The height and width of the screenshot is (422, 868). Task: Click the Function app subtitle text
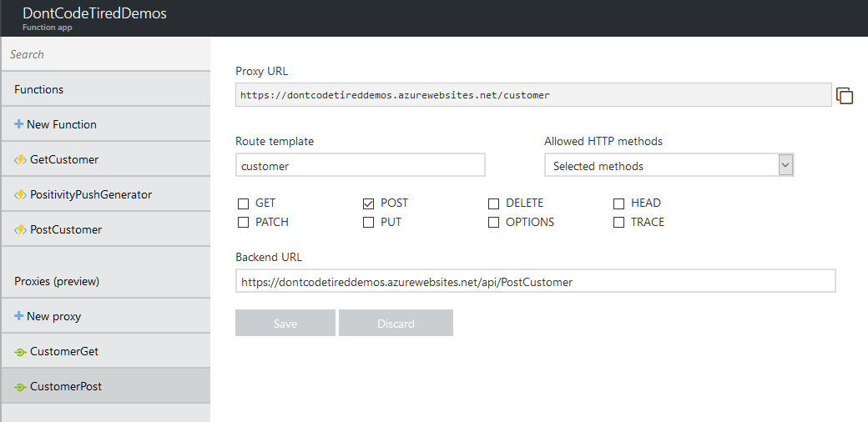(x=48, y=27)
